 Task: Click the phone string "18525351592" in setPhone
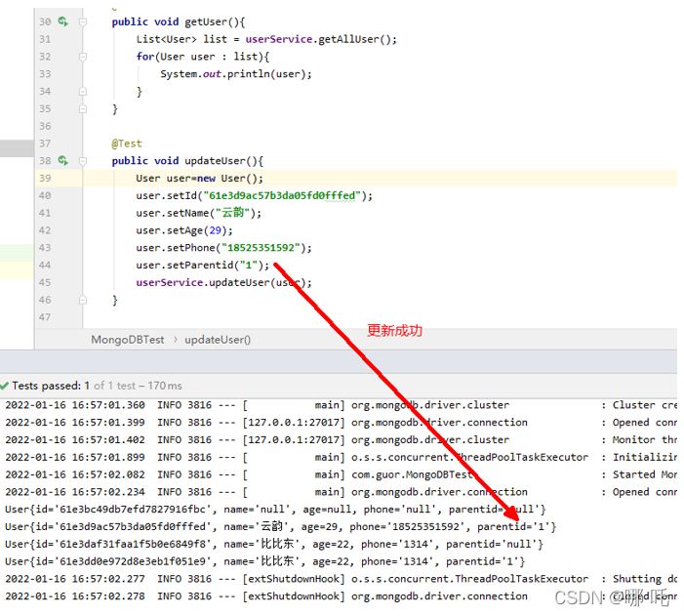261,248
